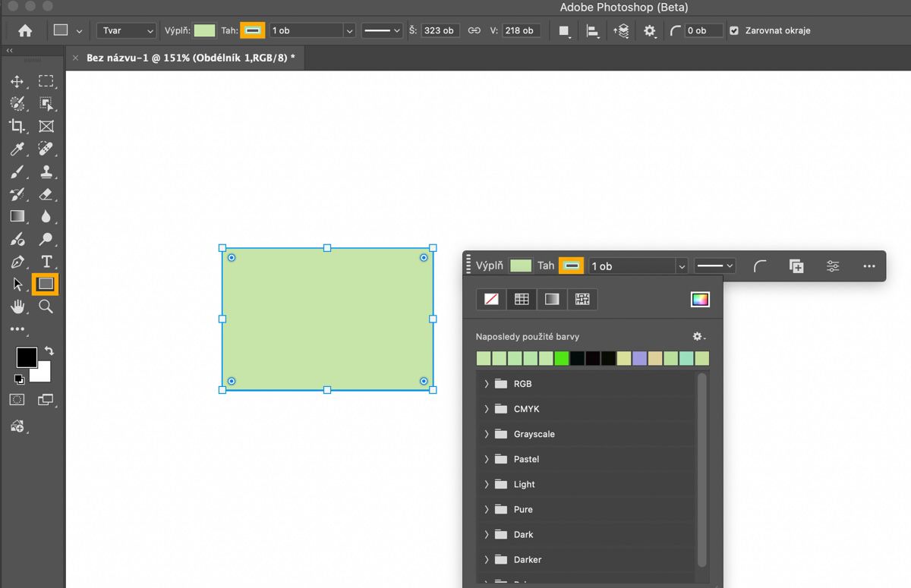Screen dimensions: 911x588
Task: Open the color picker rainbow icon
Action: pos(699,300)
